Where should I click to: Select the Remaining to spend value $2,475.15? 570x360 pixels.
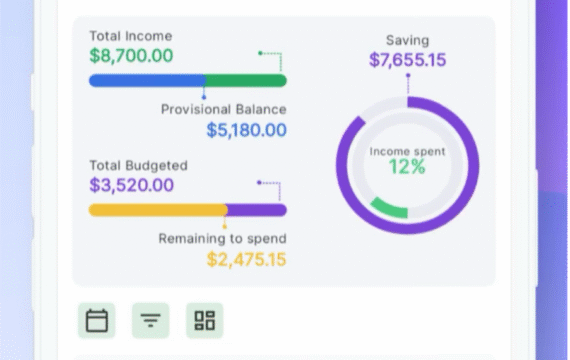coord(246,259)
